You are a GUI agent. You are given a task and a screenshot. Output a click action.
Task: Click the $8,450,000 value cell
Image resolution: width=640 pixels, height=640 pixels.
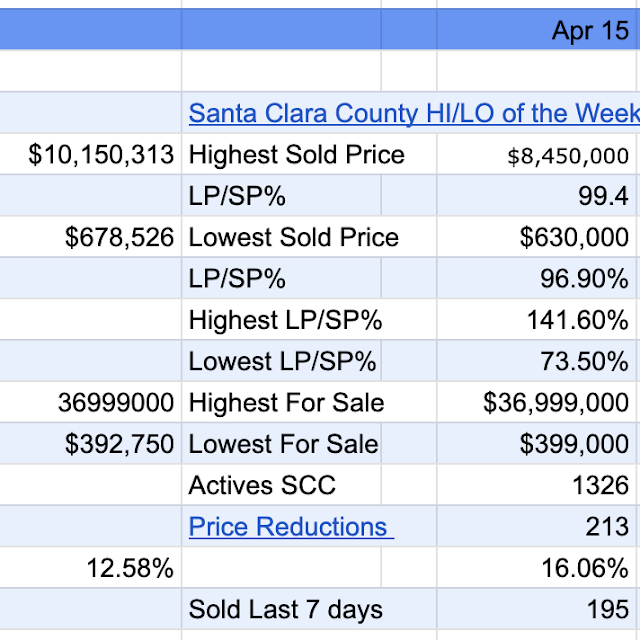[568, 156]
